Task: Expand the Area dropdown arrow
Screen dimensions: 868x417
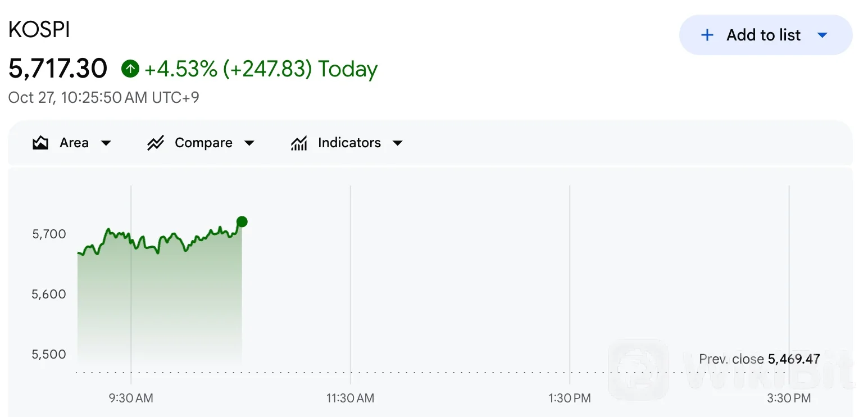Action: (106, 143)
